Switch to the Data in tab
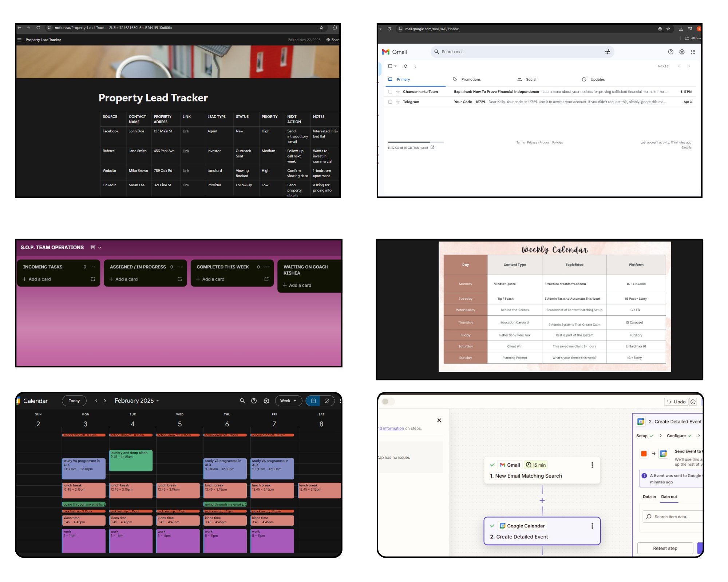This screenshot has height=582, width=728. click(649, 497)
